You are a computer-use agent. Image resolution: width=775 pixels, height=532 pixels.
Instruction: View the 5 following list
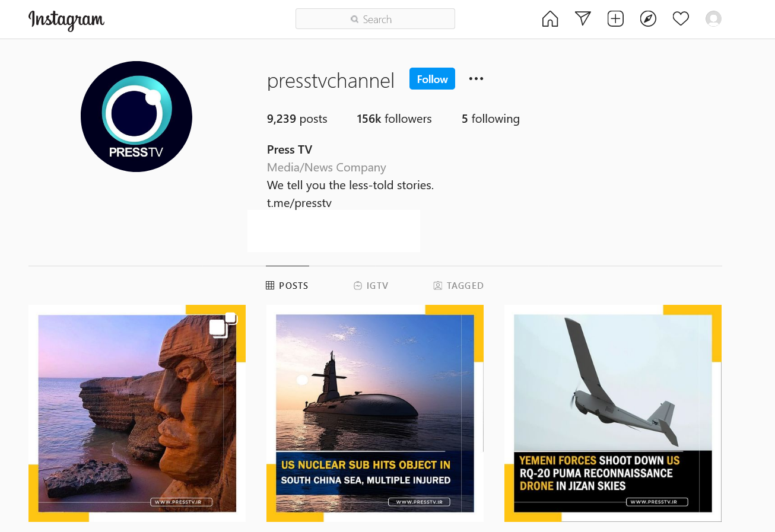(491, 119)
